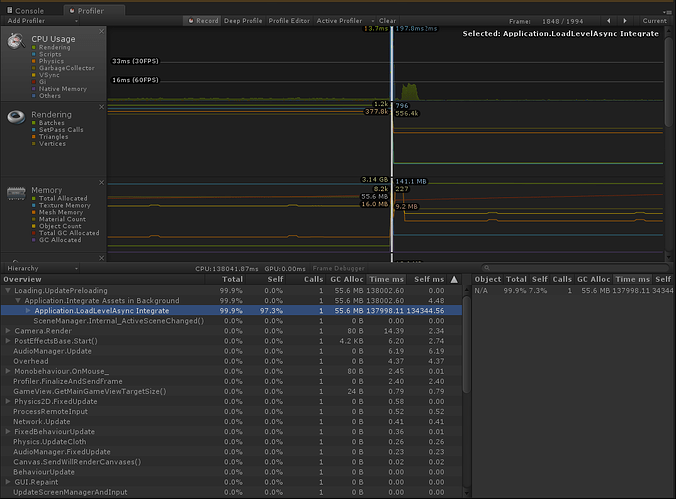The width and height of the screenshot is (676, 499).
Task: Close the Rendering profiler module
Action: coord(101,106)
